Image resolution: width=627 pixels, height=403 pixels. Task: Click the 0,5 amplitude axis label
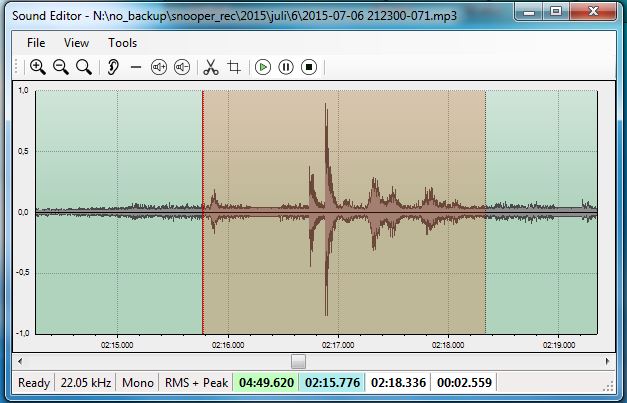[x=23, y=152]
